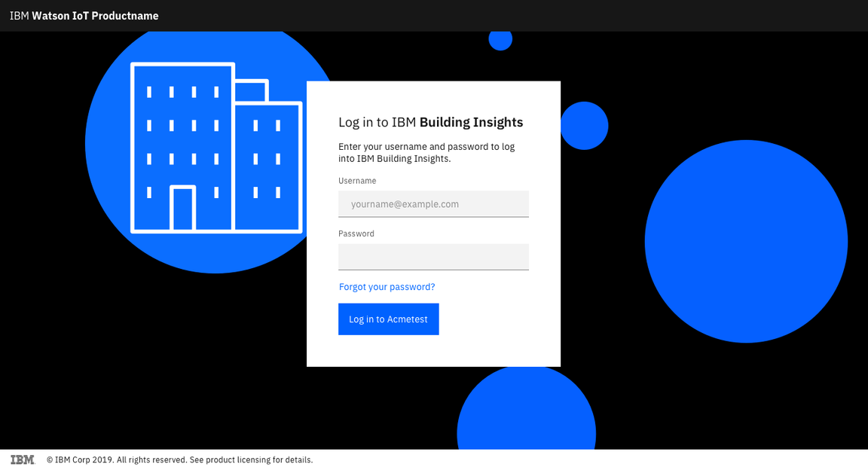Image resolution: width=868 pixels, height=470 pixels.
Task: Click the medium blue circle beside the login card
Action: click(x=585, y=126)
